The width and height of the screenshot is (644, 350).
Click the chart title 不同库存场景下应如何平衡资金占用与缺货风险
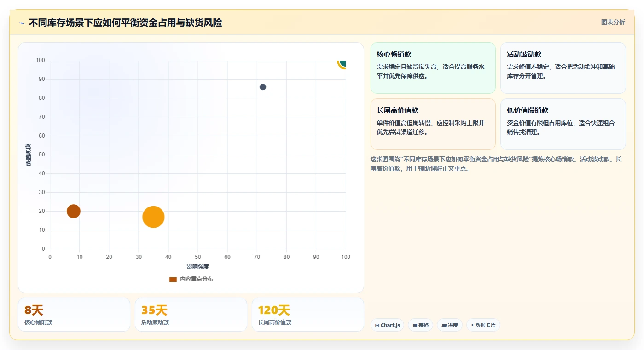pos(125,23)
